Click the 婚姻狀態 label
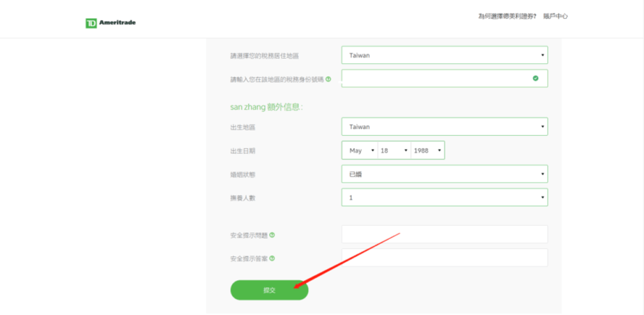This screenshot has height=315, width=644. pos(243,174)
